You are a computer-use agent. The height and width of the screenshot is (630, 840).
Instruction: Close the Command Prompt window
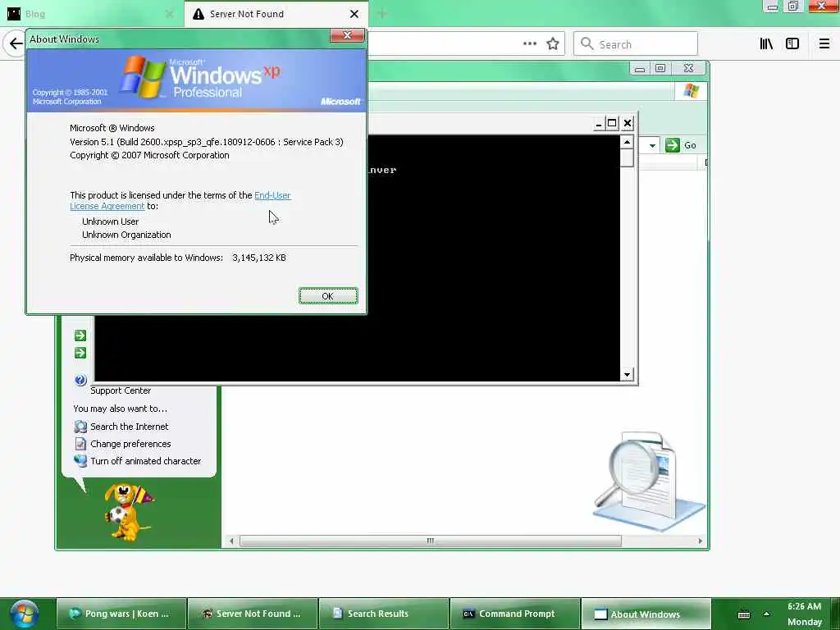pos(628,123)
